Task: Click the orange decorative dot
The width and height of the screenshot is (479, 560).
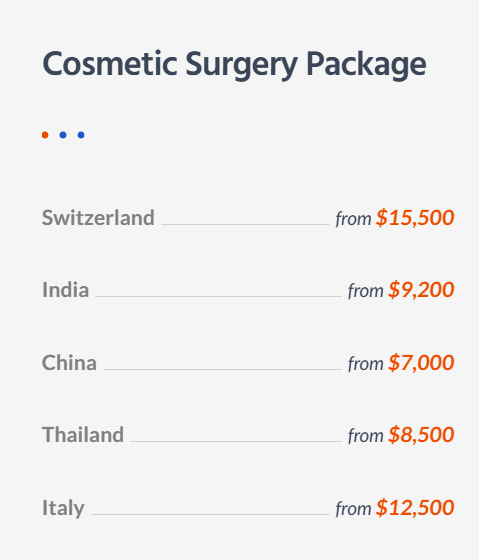Action: click(45, 135)
